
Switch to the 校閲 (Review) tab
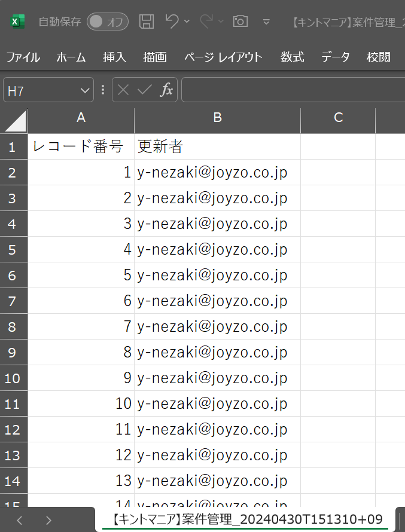379,57
